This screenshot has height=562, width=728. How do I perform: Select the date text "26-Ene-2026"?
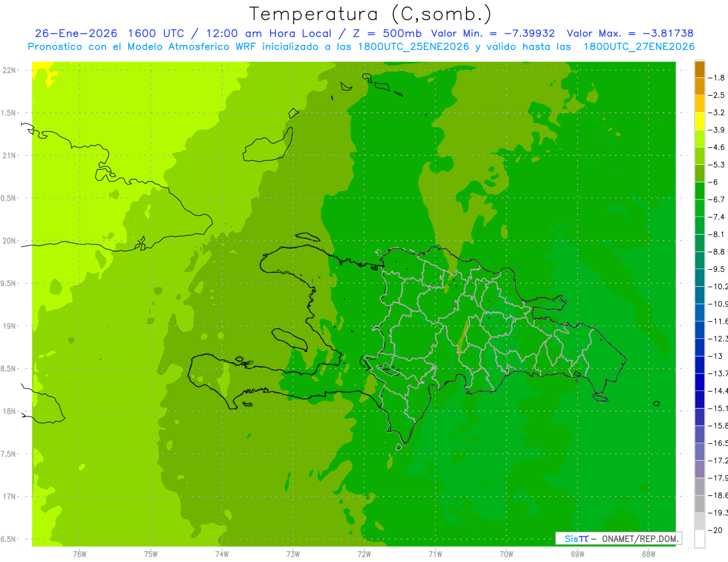tap(75, 33)
